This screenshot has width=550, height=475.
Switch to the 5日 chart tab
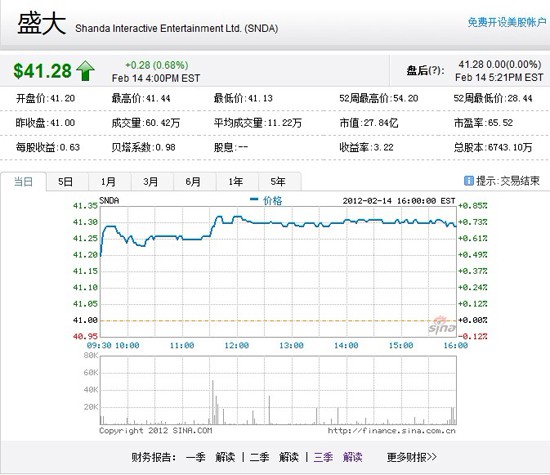point(66,182)
